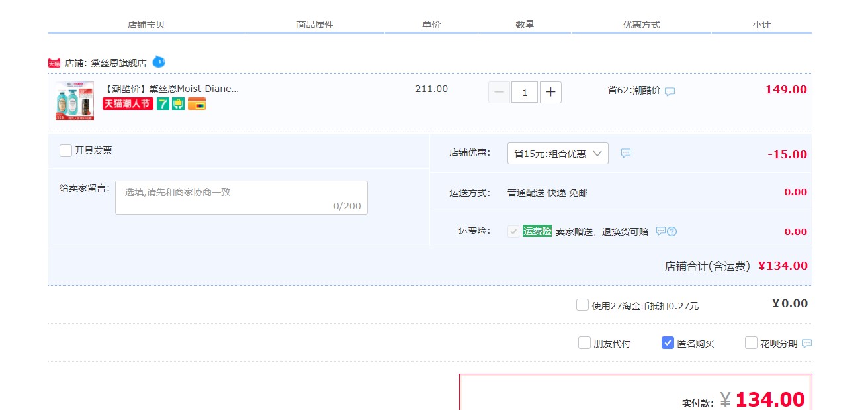Open the product thumbnail image
Image resolution: width=868 pixels, height=410 pixels.
[x=75, y=101]
